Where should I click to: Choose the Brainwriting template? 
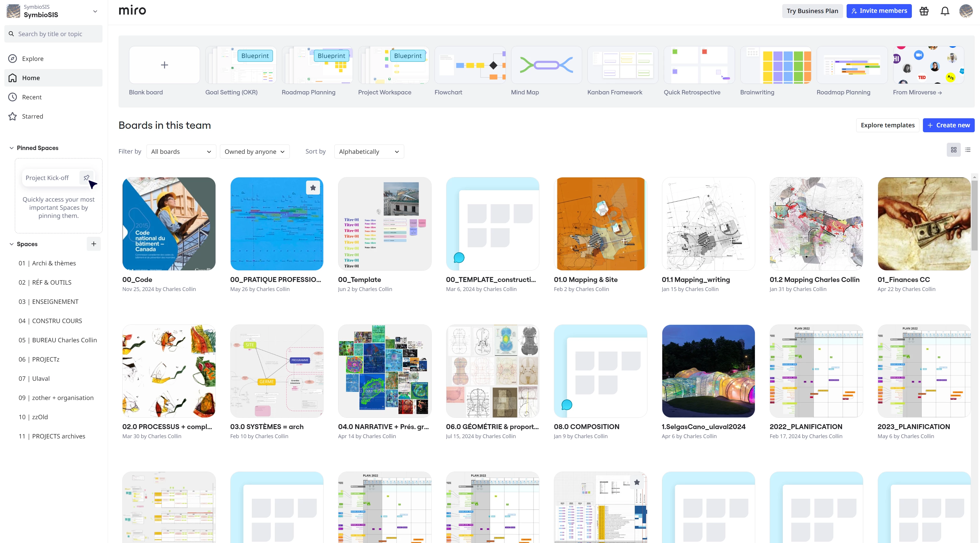click(776, 65)
